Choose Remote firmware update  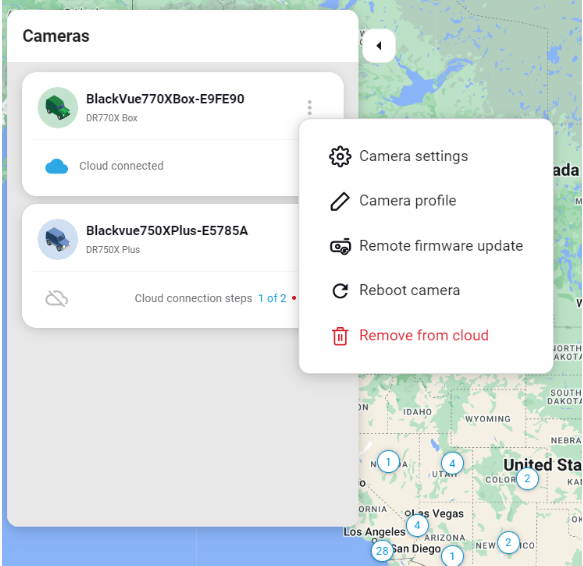pos(426,246)
